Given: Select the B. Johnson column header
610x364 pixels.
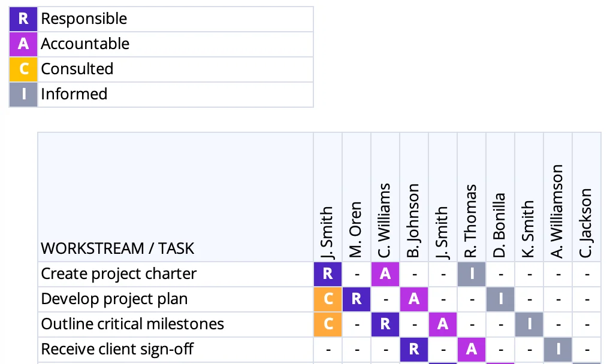Looking at the screenshot, I should [x=414, y=220].
